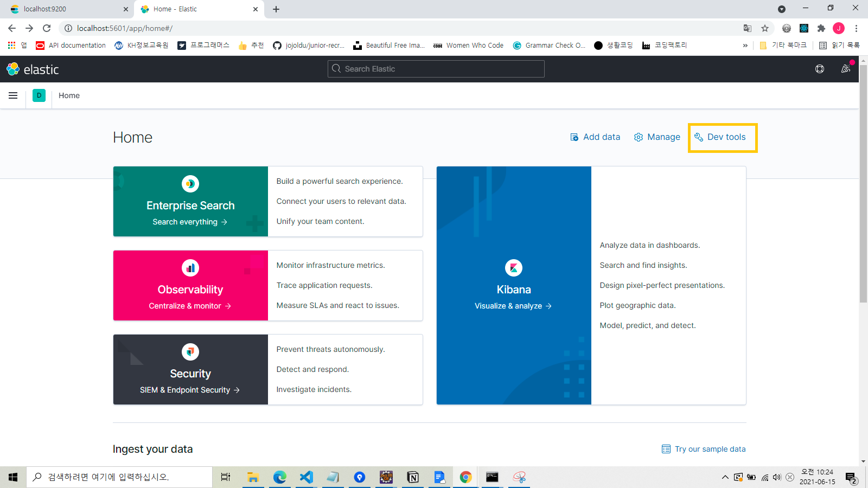Reload the page with the refresh icon
The image size is (868, 488).
pyautogui.click(x=47, y=28)
